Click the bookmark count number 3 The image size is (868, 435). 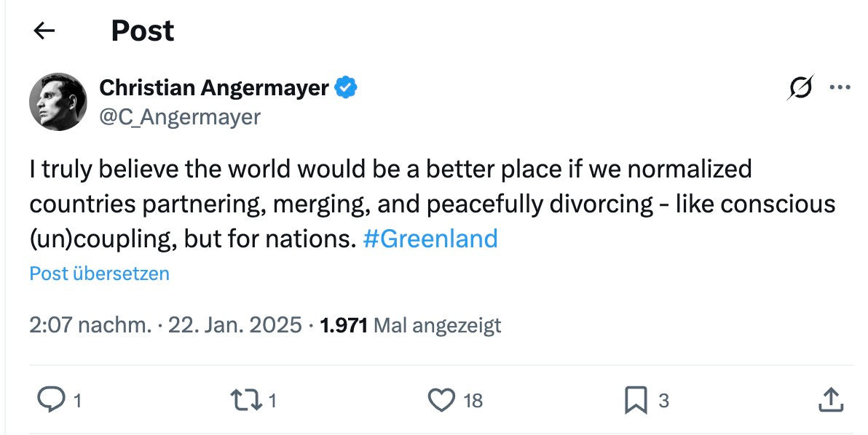(x=663, y=400)
